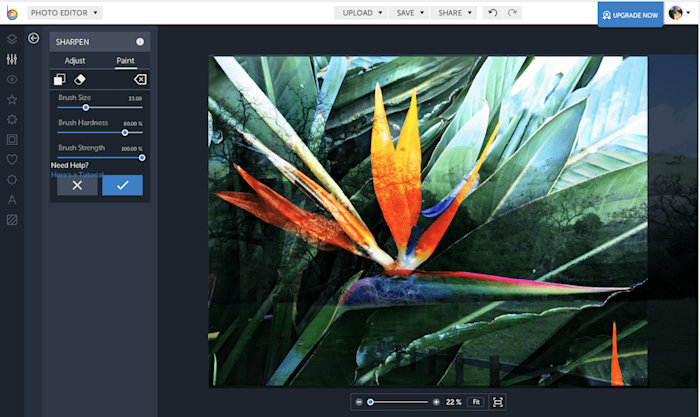Viewport: 700px width, 417px height.
Task: Apply changes with the blue checkmark button
Action: 122,185
